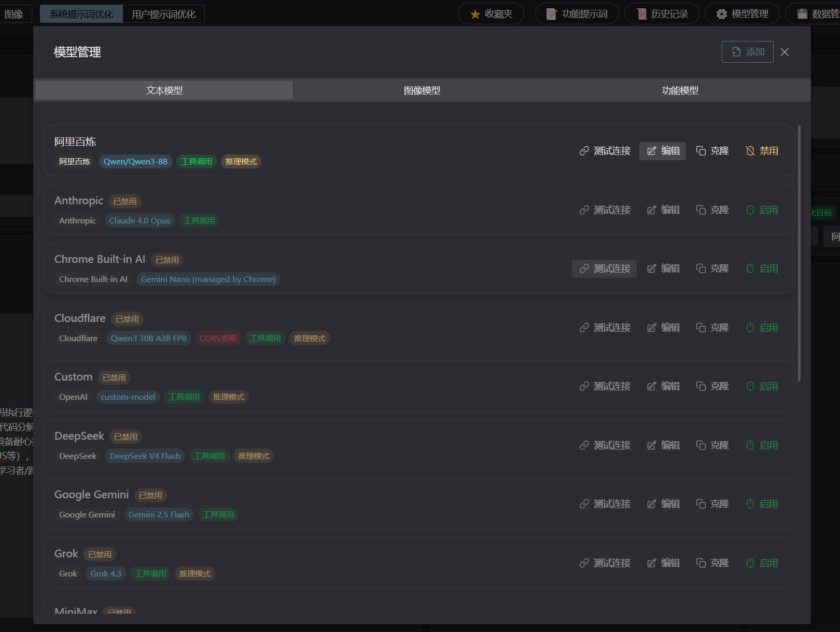This screenshot has height=632, width=840.
Task: Clone the Anthropic model entry
Action: click(x=712, y=210)
